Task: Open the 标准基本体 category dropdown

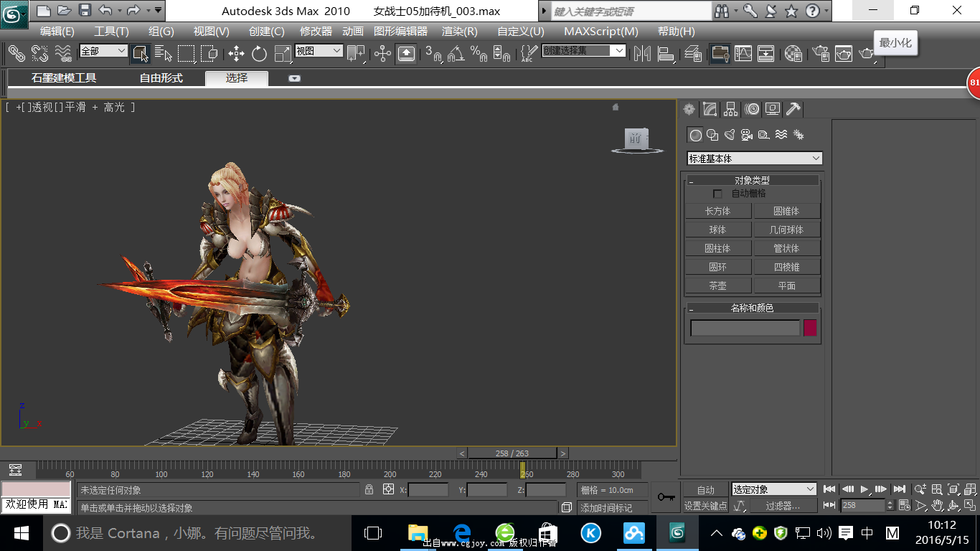Action: [x=754, y=159]
